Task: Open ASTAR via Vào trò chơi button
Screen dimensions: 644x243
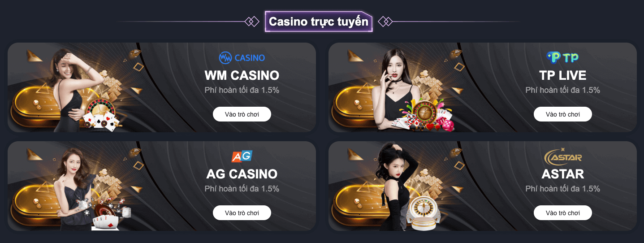Action: [x=563, y=213]
